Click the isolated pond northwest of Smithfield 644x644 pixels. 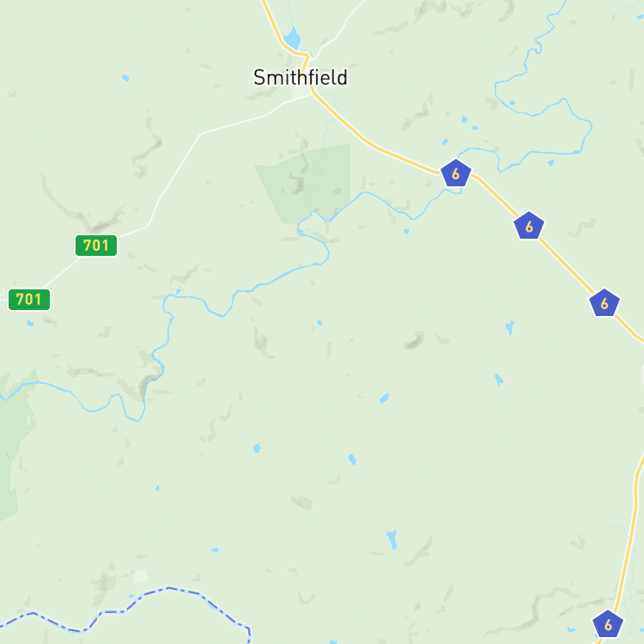(x=125, y=77)
